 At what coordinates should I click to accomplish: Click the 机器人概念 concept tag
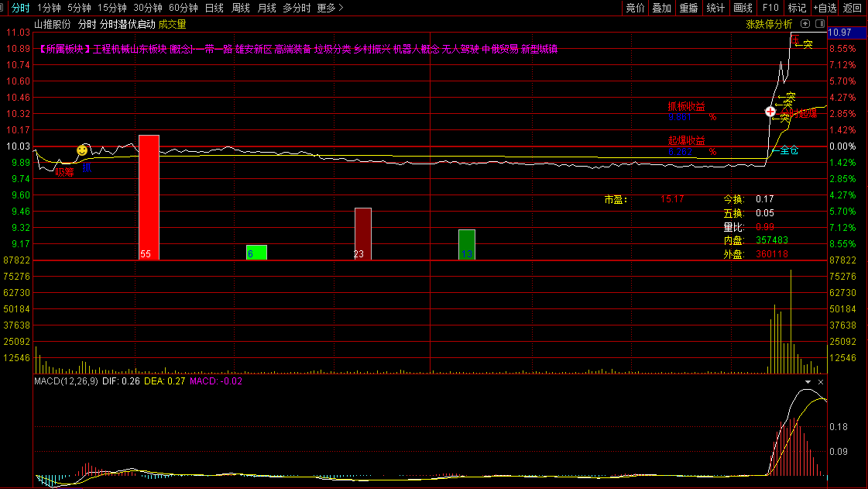(x=417, y=50)
